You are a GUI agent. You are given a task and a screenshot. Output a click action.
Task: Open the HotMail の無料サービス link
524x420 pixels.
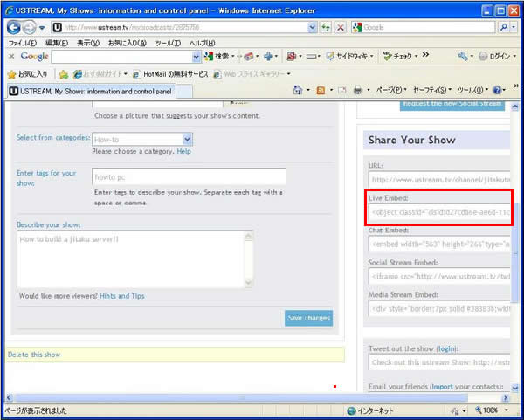[x=170, y=74]
